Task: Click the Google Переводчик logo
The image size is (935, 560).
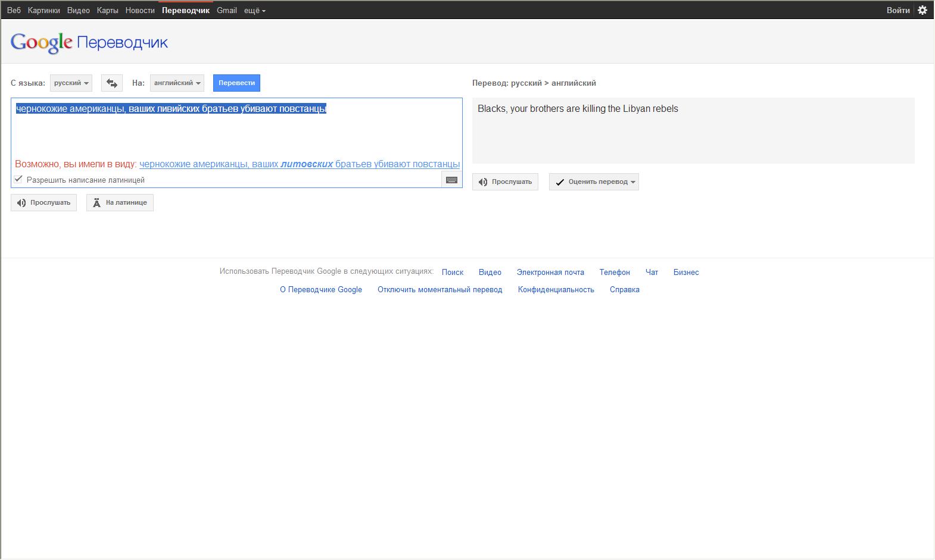Action: 89,43
